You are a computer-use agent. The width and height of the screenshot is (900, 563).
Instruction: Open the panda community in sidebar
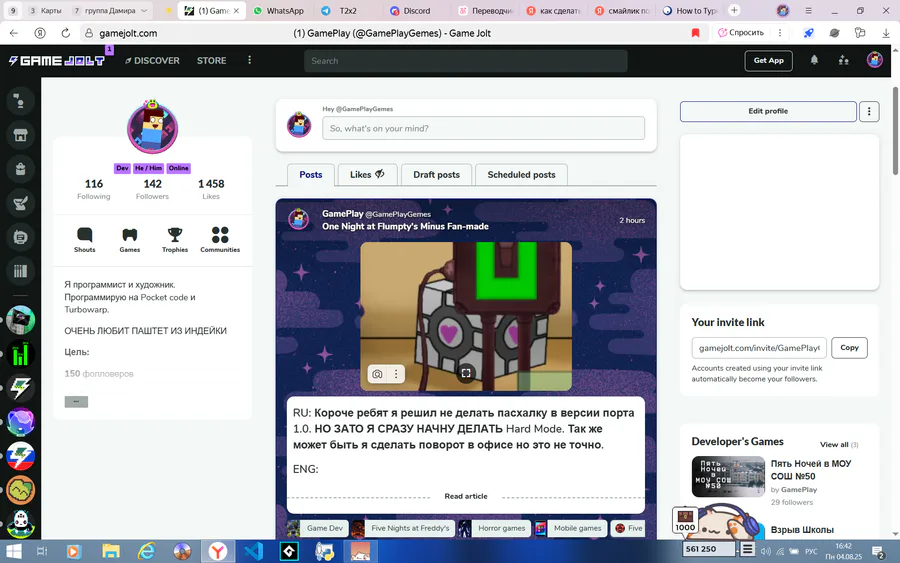[x=20, y=523]
